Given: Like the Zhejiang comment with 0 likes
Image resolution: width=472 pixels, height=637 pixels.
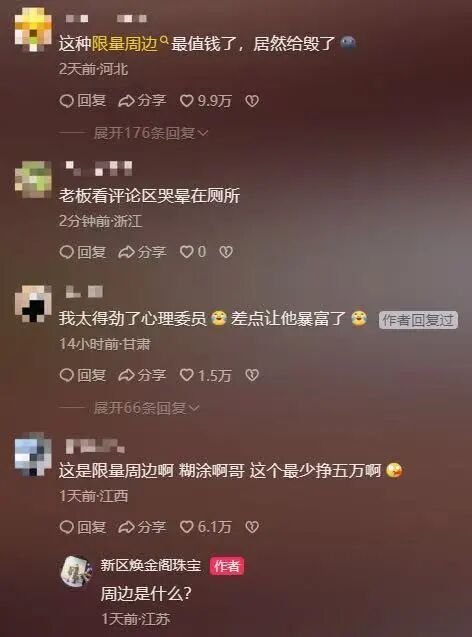Looking at the screenshot, I should pos(193,252).
